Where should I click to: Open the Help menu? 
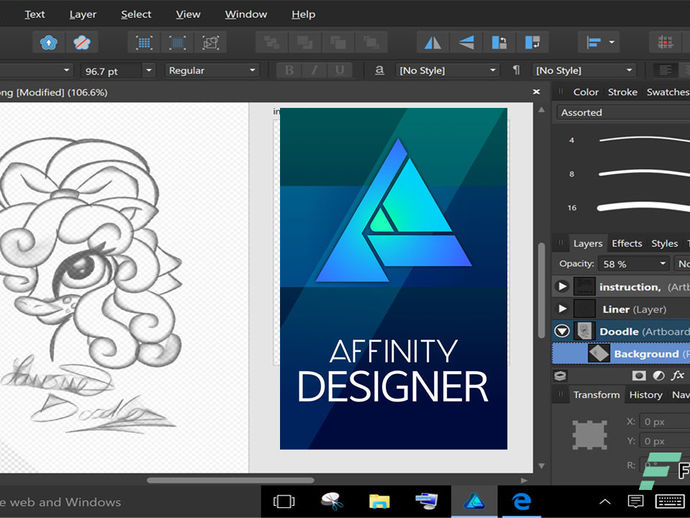click(304, 15)
